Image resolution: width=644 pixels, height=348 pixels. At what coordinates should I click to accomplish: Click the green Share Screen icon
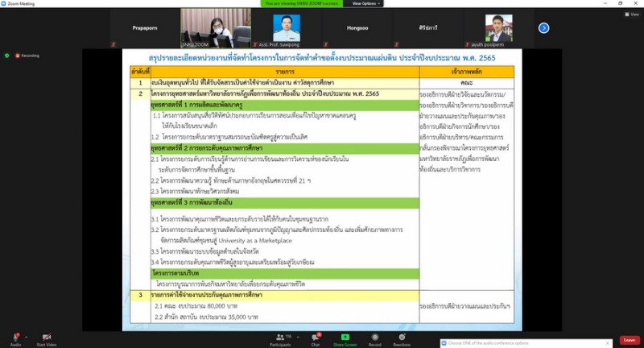click(x=345, y=336)
